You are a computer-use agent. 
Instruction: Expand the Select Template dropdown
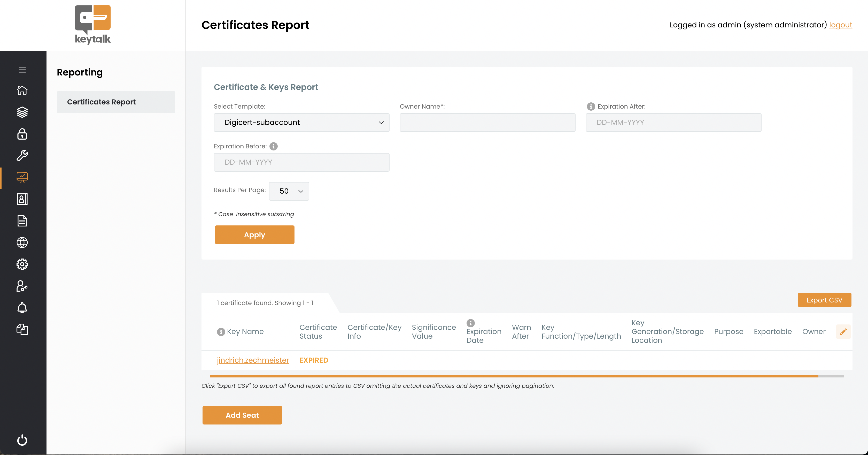[x=301, y=123]
